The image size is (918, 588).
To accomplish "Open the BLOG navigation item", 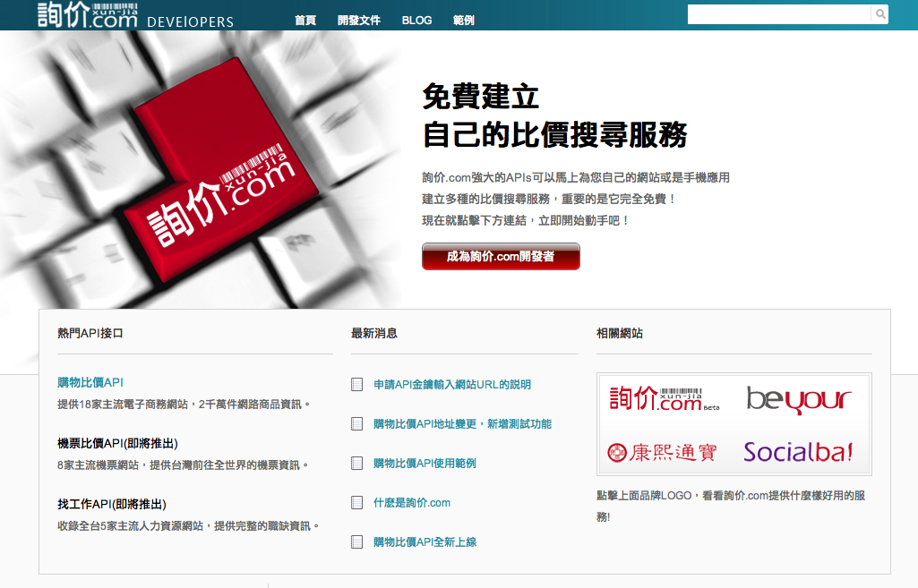I will click(416, 21).
